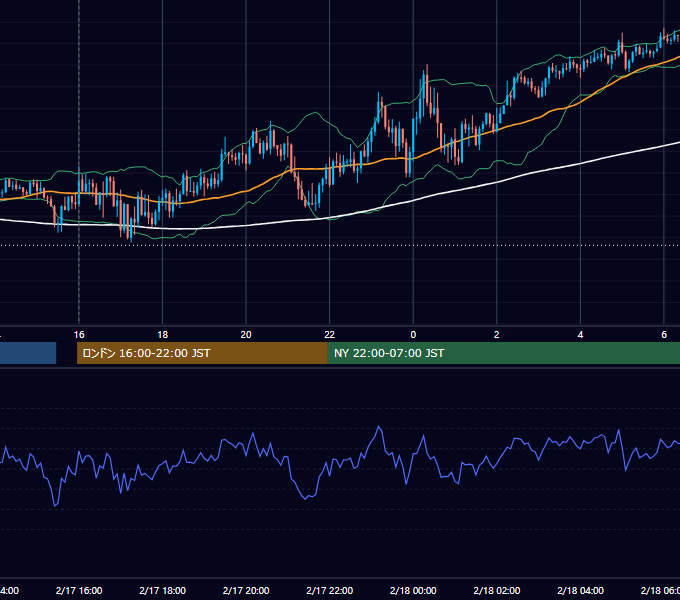This screenshot has width=680, height=600.
Task: Click the dotted horizontal price level line
Action: (340, 245)
